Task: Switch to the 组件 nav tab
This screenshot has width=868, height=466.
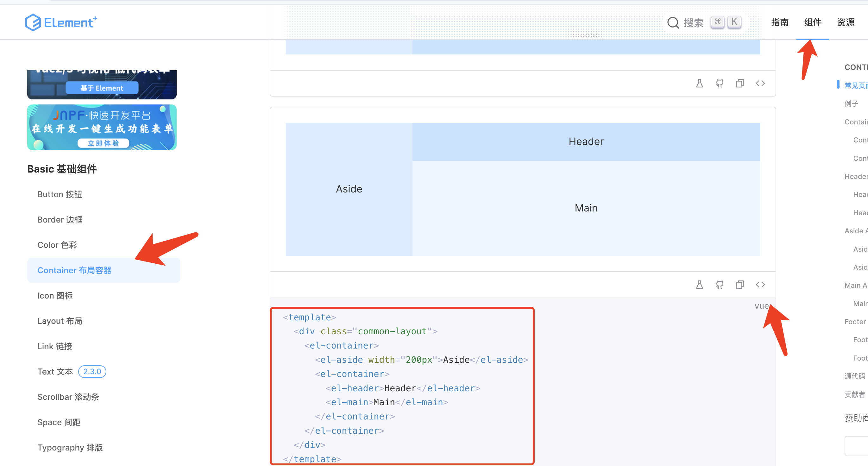Action: click(x=812, y=22)
